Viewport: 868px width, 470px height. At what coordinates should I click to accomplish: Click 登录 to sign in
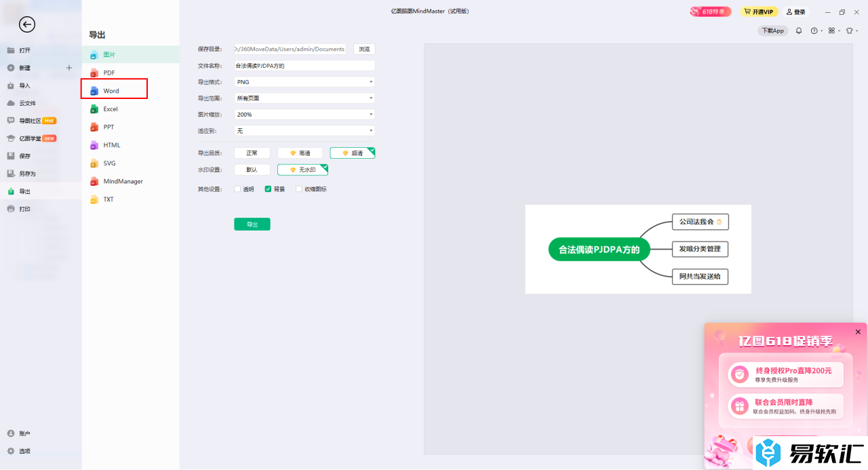tap(797, 12)
